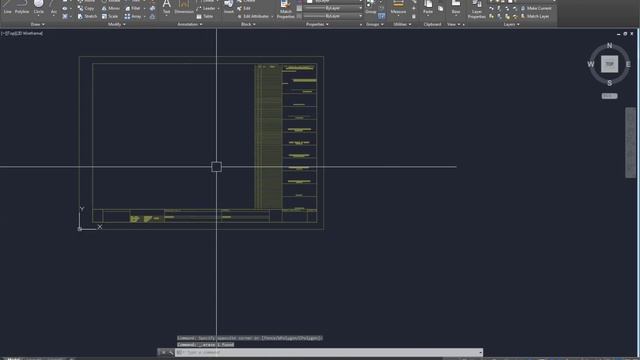The width and height of the screenshot is (640, 360).
Task: Expand the Annotation panel
Action: tap(190, 24)
